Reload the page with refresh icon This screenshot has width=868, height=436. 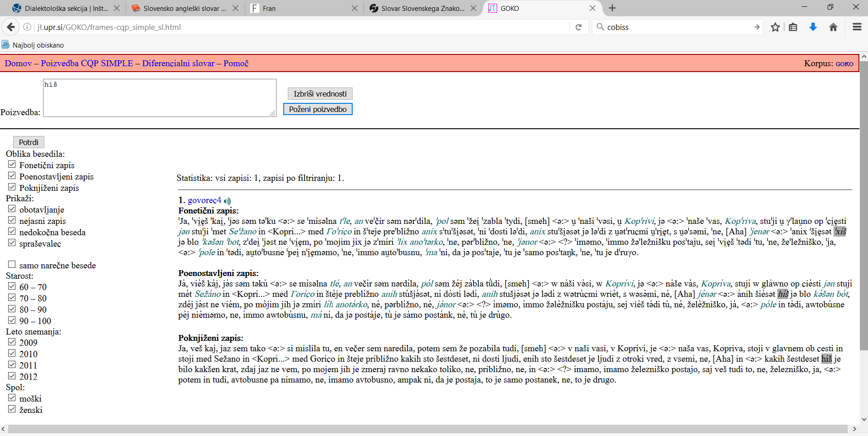click(x=578, y=27)
